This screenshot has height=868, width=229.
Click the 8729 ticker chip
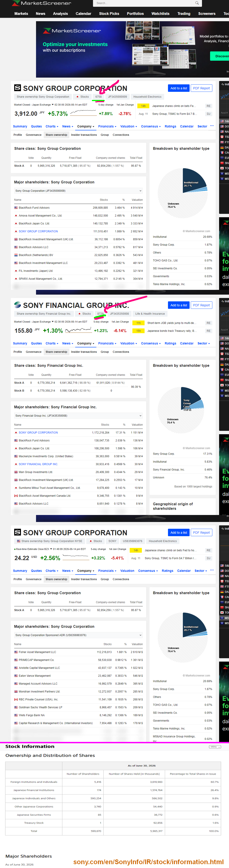click(101, 314)
